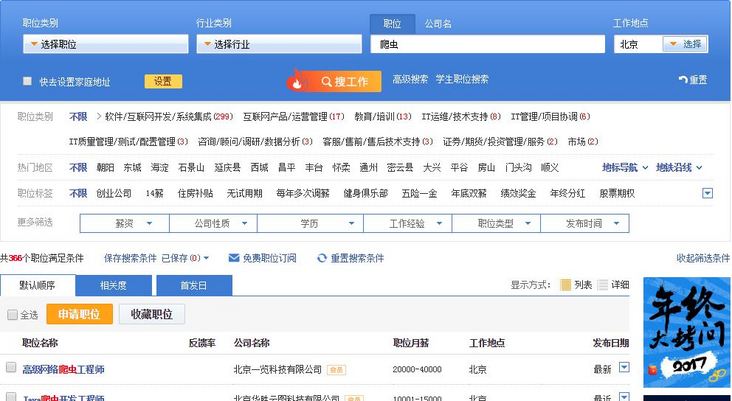Click the 北京 location field
This screenshot has width=732, height=401.
(x=638, y=44)
